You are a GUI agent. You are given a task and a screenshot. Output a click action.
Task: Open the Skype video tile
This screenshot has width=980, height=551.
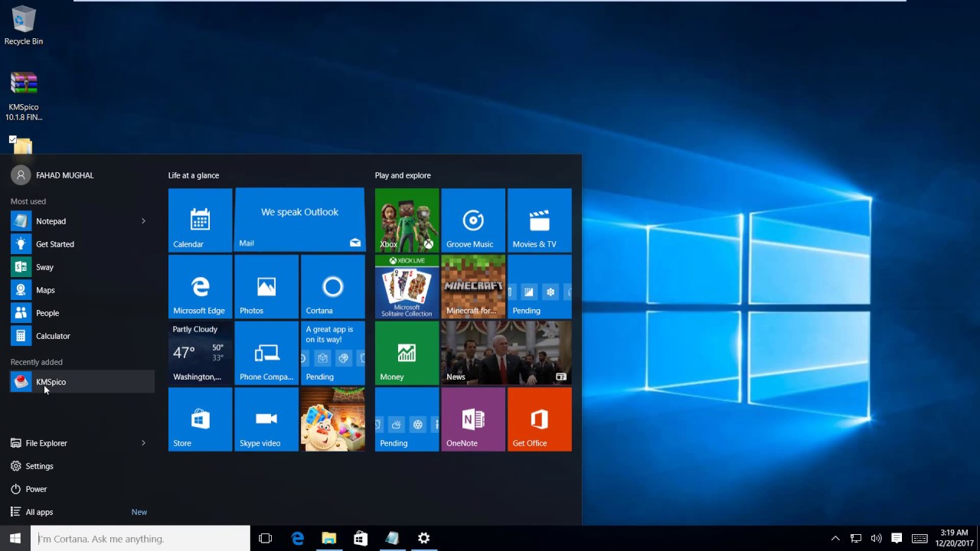[266, 419]
